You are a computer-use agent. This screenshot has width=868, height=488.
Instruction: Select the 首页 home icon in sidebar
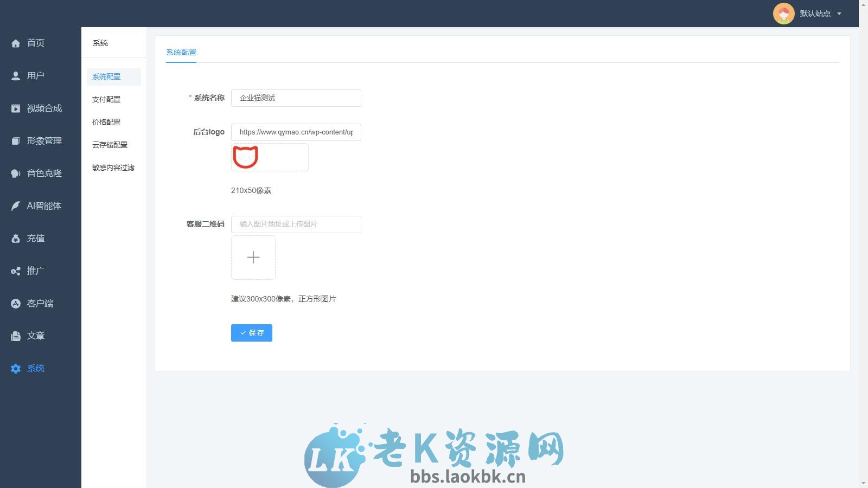[x=16, y=43]
